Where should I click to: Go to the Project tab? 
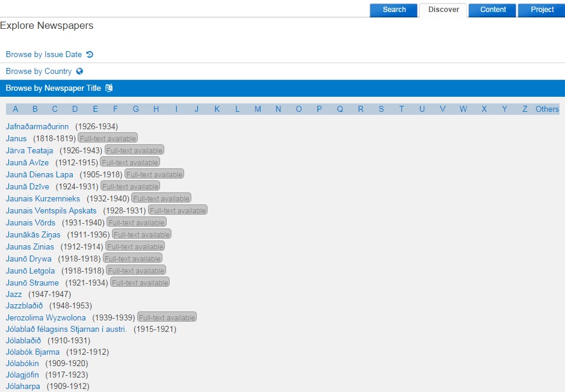tap(542, 10)
